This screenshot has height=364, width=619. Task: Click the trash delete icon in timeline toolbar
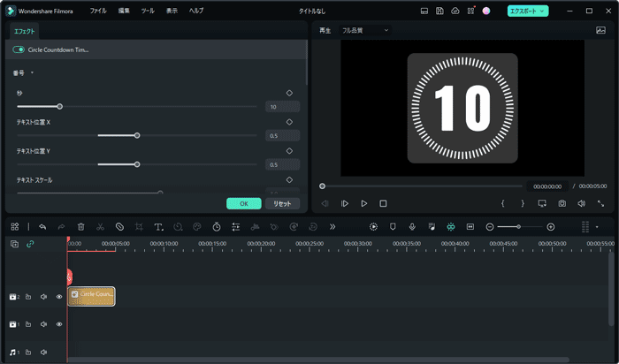[80, 227]
